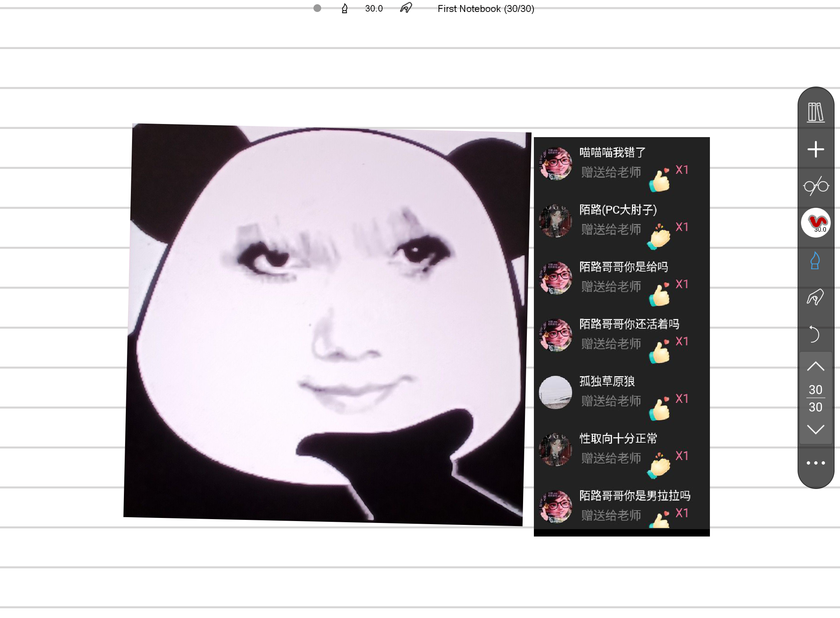The image size is (840, 618).
Task: Click avatar next to 陌路哥哥你还活着吗
Action: click(x=555, y=335)
